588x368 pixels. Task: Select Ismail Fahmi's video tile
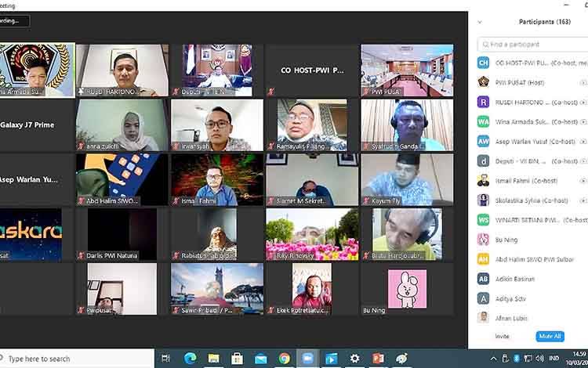click(217, 180)
